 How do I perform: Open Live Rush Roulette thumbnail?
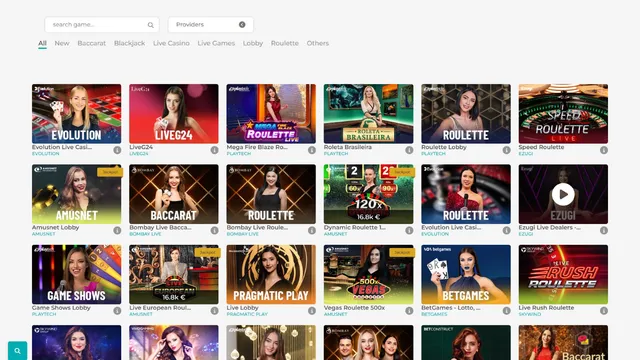(x=563, y=274)
